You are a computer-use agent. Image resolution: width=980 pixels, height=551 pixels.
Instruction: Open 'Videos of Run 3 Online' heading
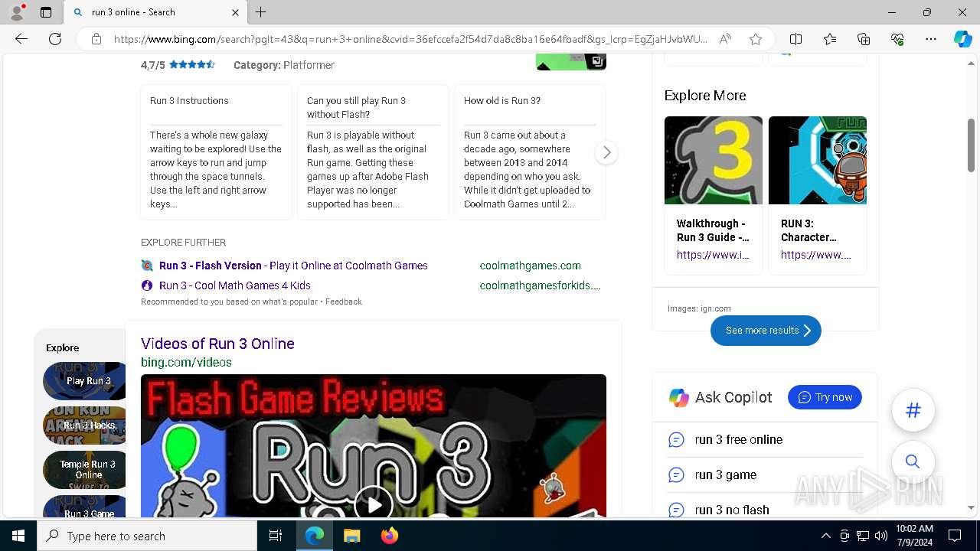217,344
